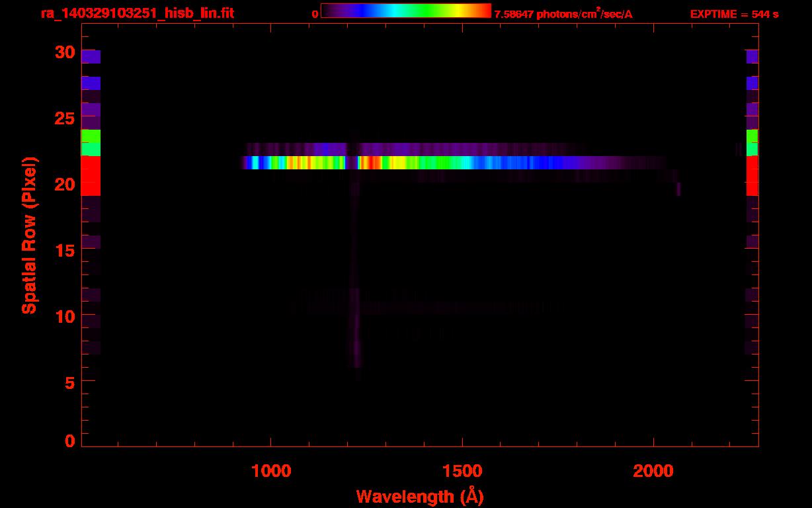The width and height of the screenshot is (812, 508).
Task: Click the 10 spatial row tick label
Action: (x=64, y=316)
